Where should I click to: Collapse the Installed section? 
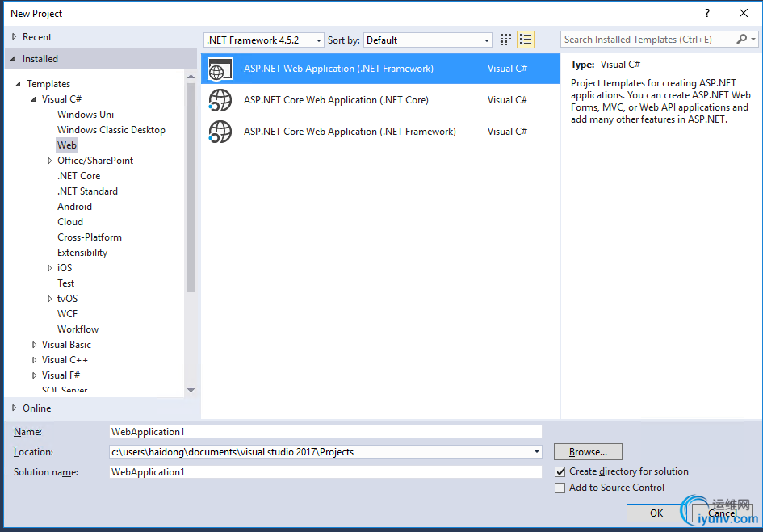coord(14,58)
